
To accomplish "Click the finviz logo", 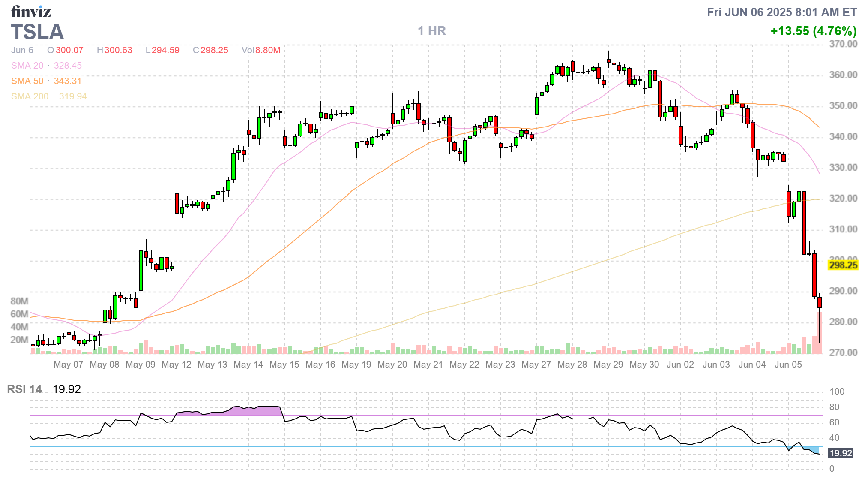I will [31, 12].
